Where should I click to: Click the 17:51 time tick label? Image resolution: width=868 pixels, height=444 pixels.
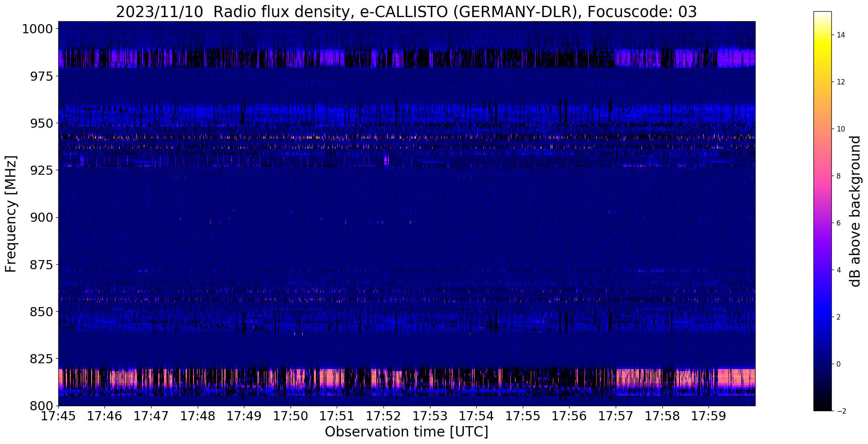pyautogui.click(x=337, y=416)
